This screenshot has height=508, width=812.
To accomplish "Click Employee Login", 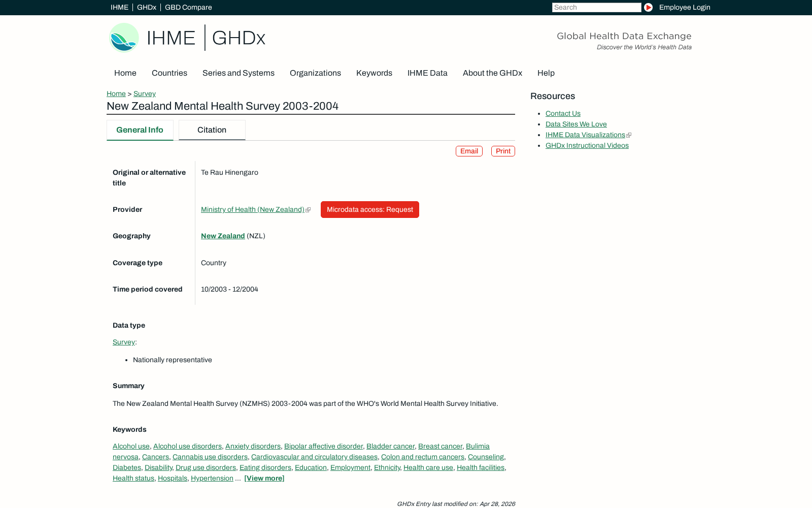I will (685, 7).
